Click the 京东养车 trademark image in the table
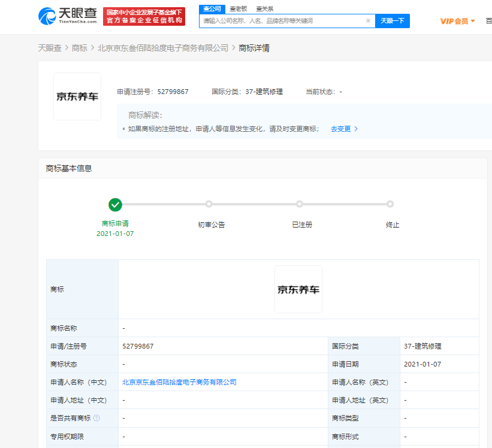Viewport: 492px width, 448px height. tap(298, 289)
